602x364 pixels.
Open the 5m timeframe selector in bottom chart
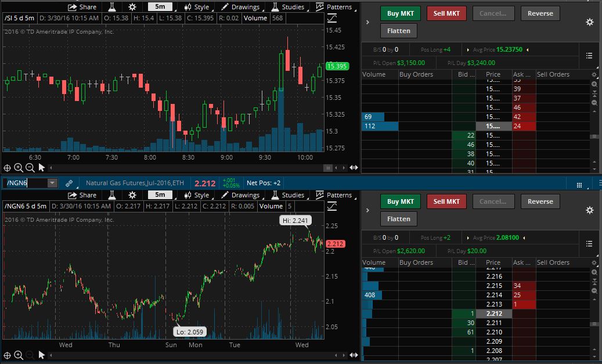(160, 195)
